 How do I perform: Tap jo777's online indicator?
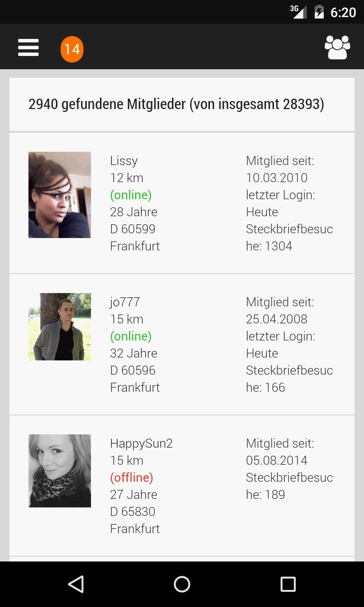tap(131, 336)
